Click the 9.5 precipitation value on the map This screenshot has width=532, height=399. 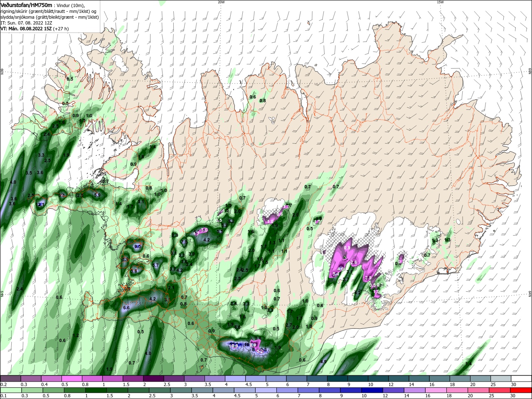pyautogui.click(x=138, y=247)
